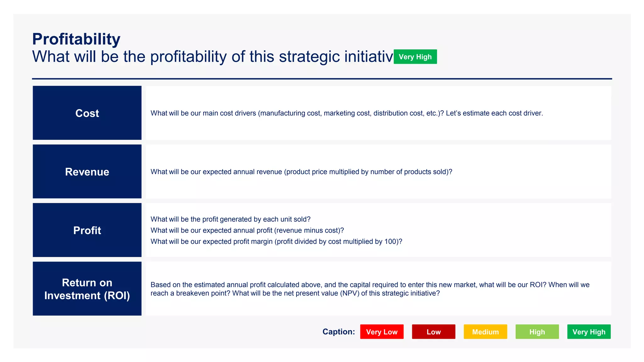This screenshot has width=644, height=362.
Task: Click the Profitability heading text
Action: coord(76,39)
